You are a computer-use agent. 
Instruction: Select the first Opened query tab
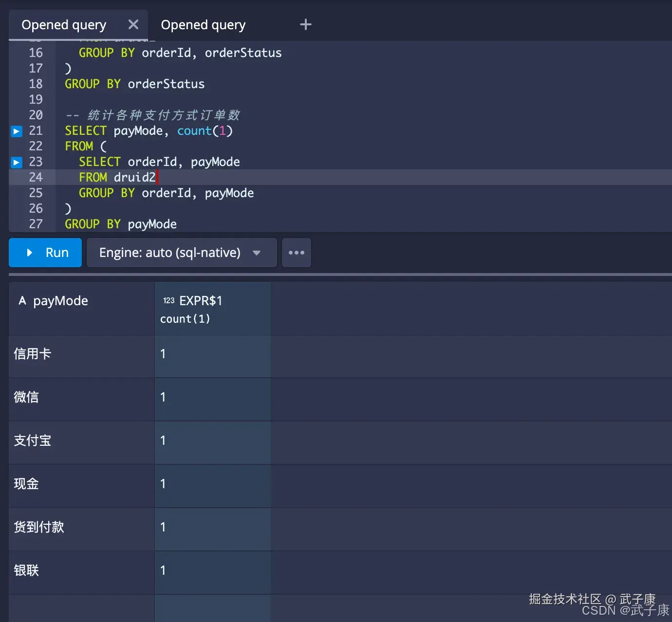click(64, 25)
